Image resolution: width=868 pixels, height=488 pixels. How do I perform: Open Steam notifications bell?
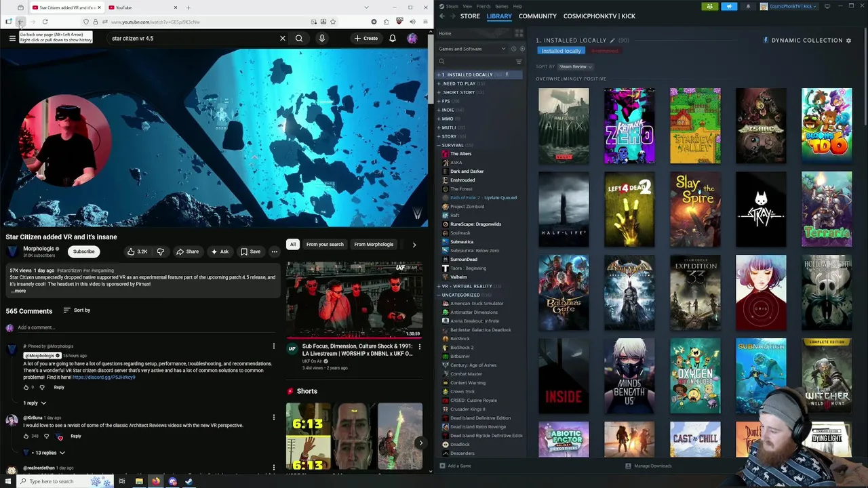pos(748,6)
